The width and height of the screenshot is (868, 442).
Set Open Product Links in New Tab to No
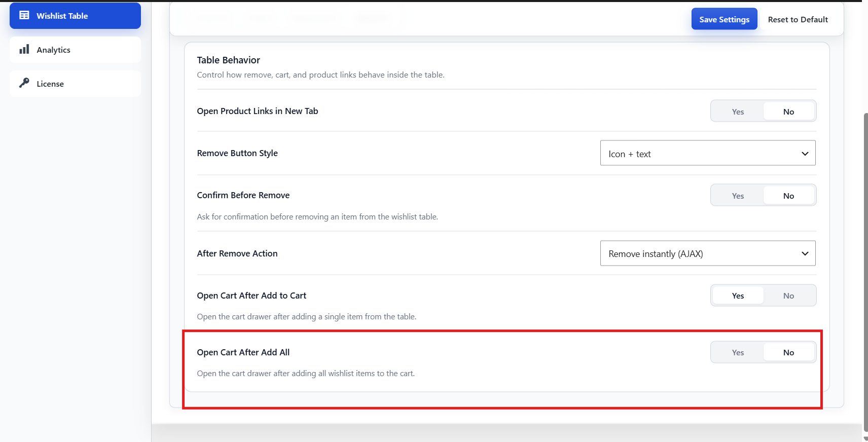[x=788, y=112]
